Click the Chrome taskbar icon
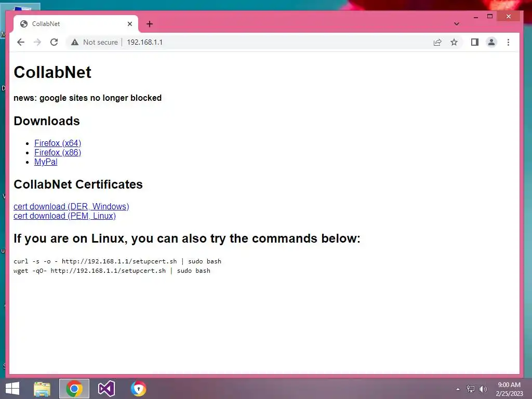 pos(74,389)
